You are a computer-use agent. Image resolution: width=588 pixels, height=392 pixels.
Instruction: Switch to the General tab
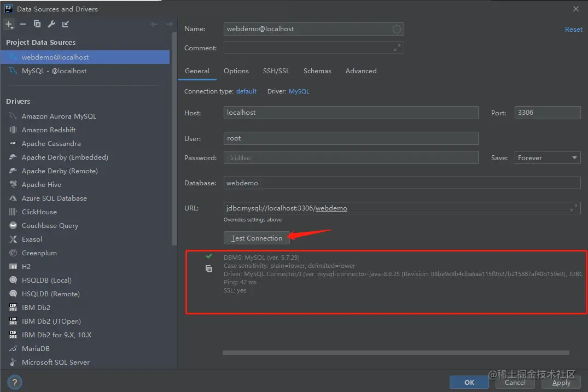click(197, 71)
